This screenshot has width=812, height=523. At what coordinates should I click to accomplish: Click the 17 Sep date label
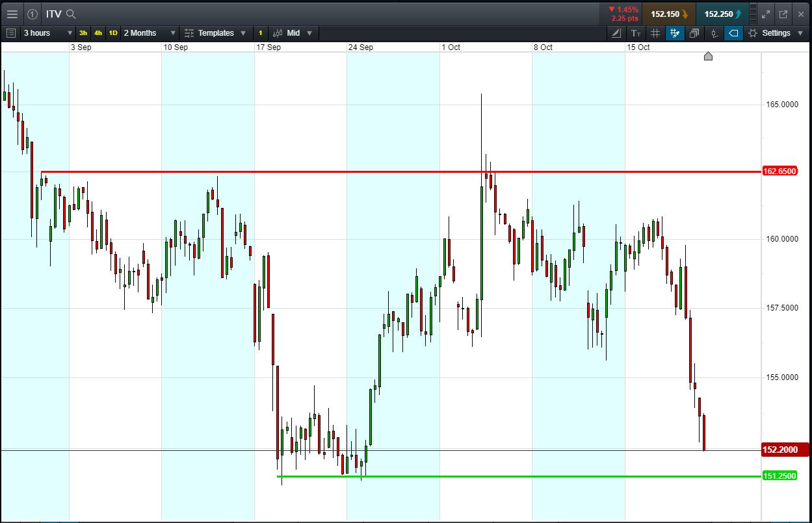268,47
